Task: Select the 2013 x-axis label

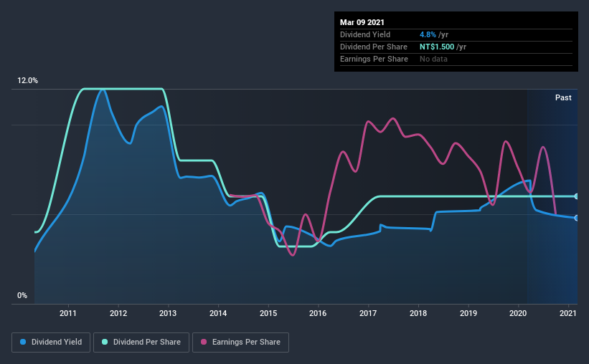Action: pos(168,313)
